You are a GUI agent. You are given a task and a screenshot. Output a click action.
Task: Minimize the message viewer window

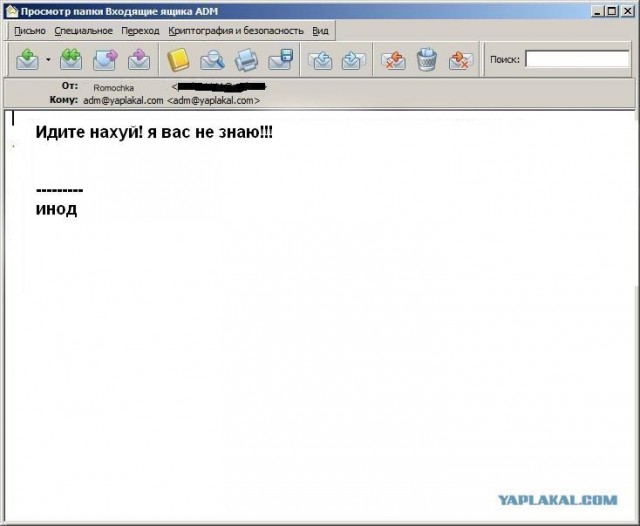[598, 11]
